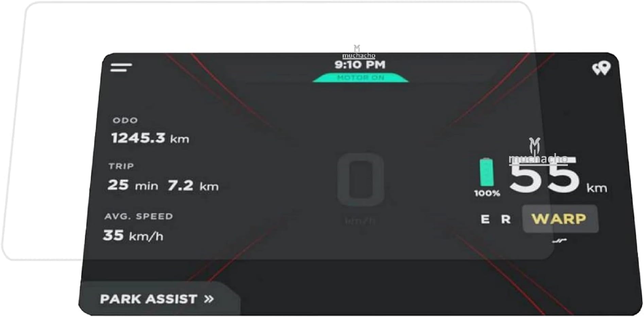This screenshot has height=317, width=644.
Task: Tap the map location pins icon
Action: pyautogui.click(x=601, y=68)
